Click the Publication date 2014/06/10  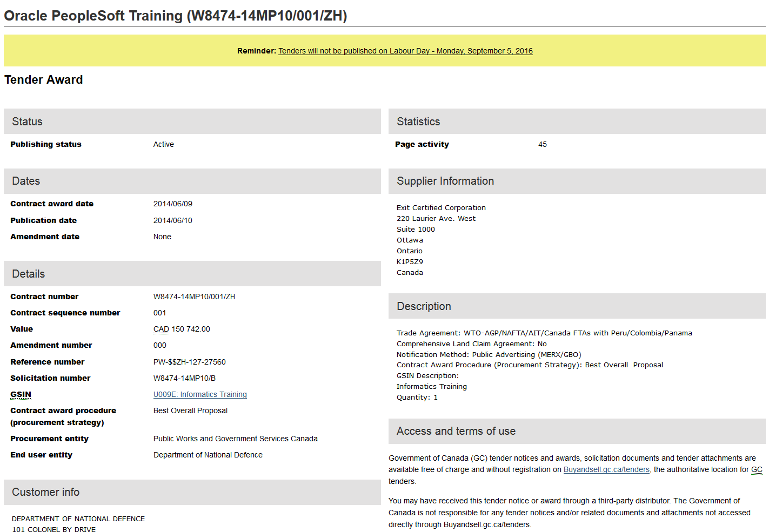click(x=173, y=220)
